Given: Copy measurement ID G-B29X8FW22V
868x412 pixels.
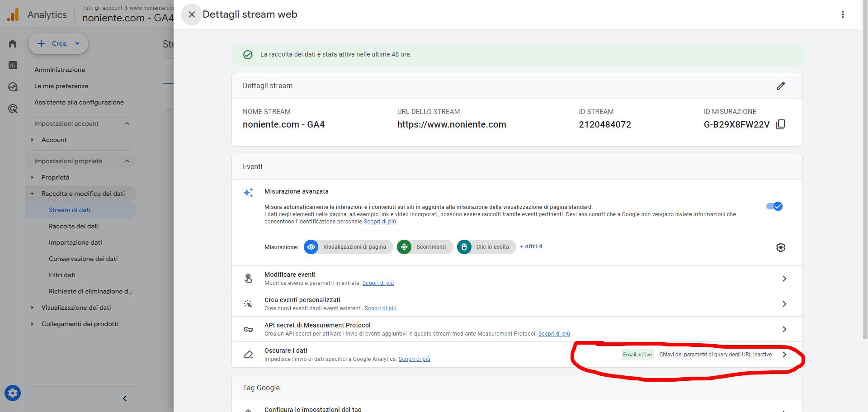Looking at the screenshot, I should [781, 124].
